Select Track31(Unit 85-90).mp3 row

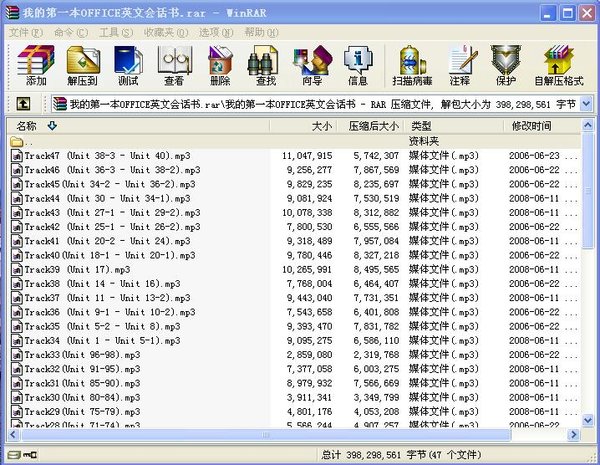pos(294,383)
